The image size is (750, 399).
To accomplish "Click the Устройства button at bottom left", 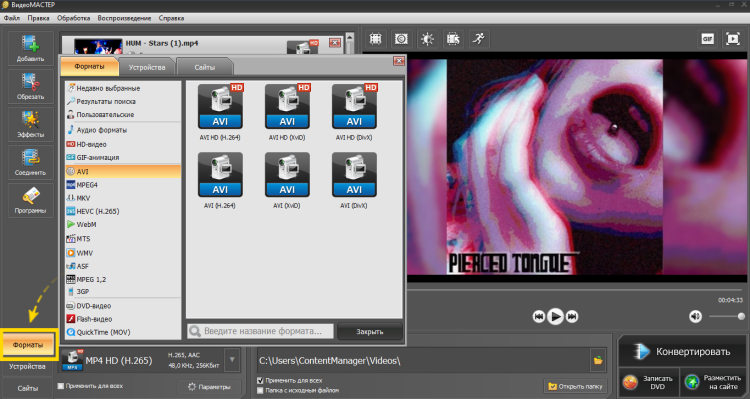I will pos(27,366).
